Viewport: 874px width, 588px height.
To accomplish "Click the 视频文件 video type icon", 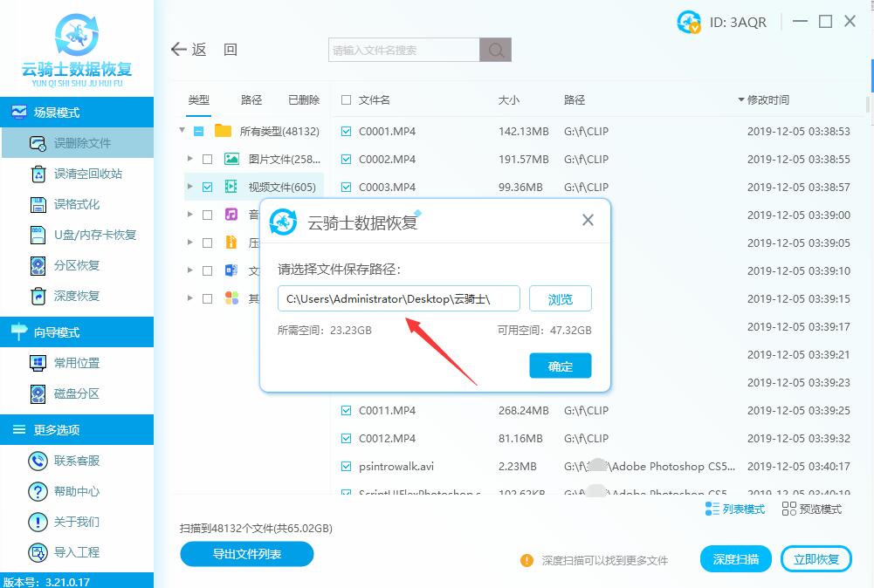I will (231, 187).
